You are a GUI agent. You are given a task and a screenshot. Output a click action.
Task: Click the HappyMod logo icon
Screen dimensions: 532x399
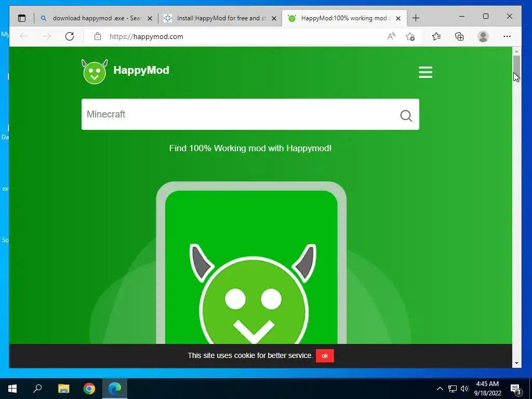[95, 72]
